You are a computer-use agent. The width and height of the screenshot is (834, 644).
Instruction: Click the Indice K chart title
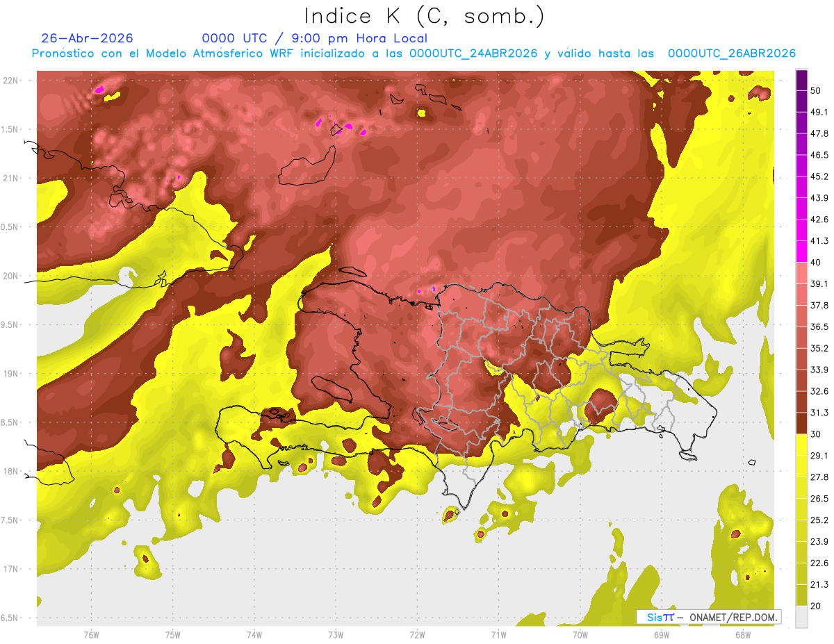coord(424,16)
